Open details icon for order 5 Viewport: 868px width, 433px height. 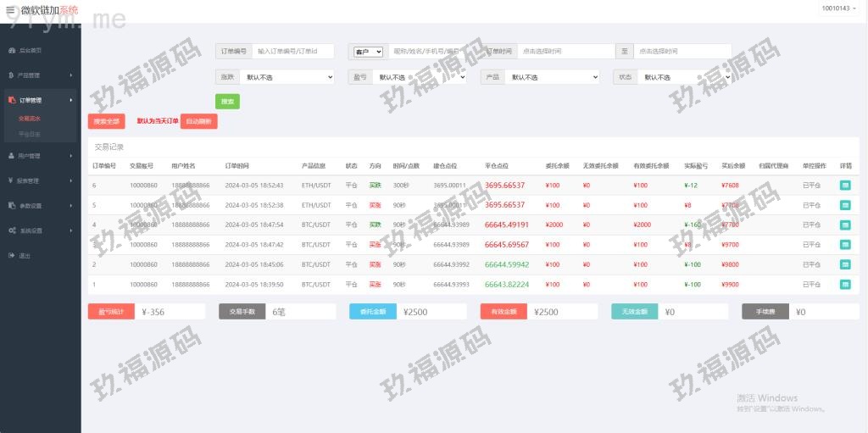tap(845, 205)
